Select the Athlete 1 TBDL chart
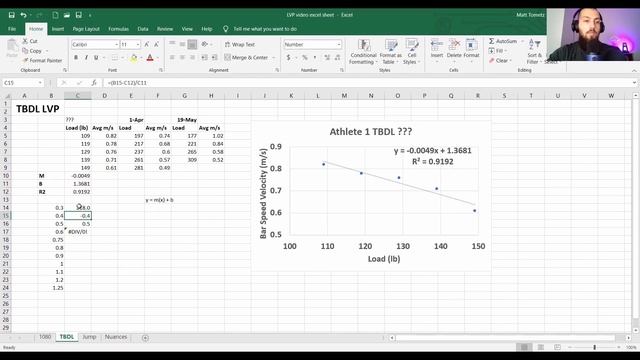 tap(371, 196)
